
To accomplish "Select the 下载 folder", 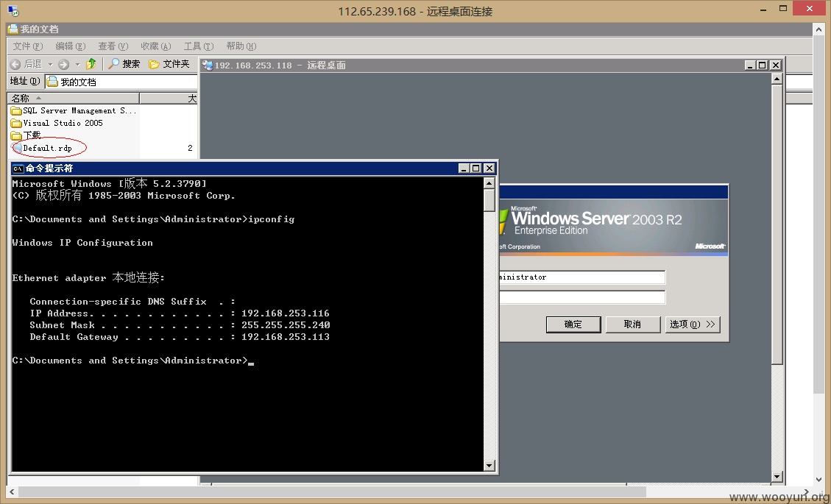I will [x=26, y=135].
